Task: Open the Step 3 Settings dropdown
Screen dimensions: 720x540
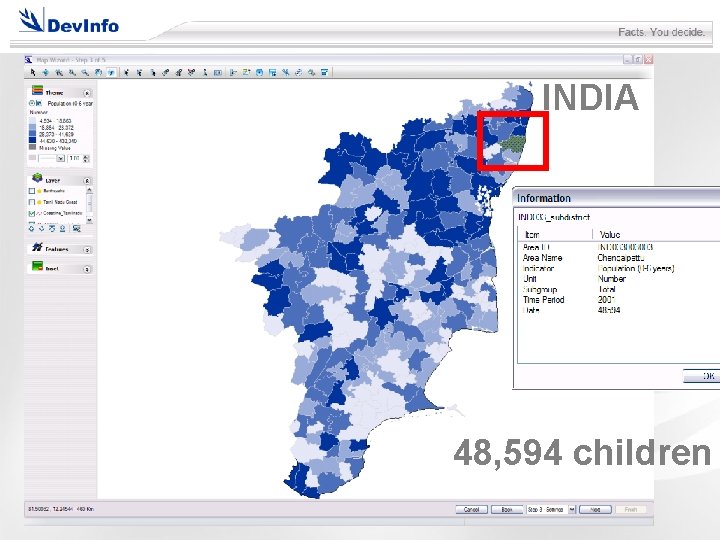Action: 572,509
